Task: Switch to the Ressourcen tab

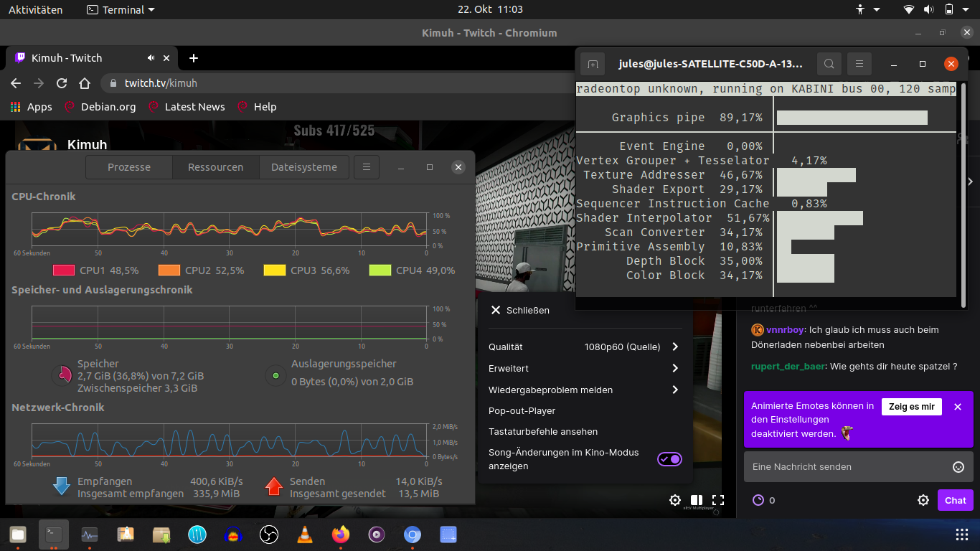Action: [216, 167]
